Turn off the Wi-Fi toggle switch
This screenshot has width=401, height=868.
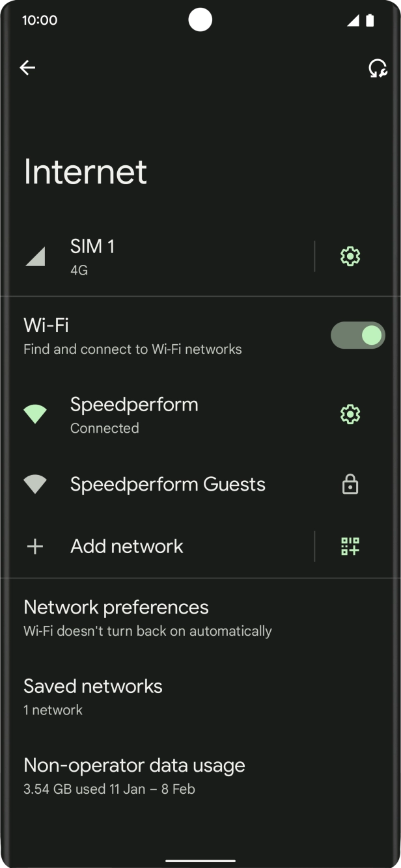(x=358, y=336)
